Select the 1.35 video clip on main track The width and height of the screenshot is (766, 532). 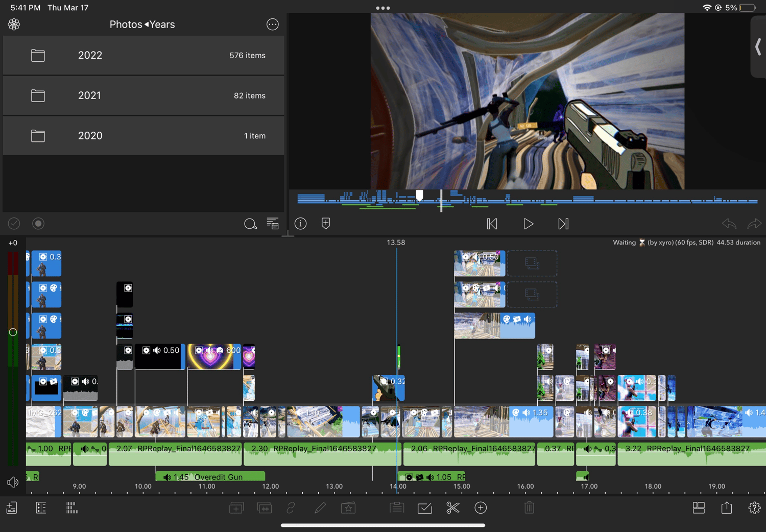504,422
